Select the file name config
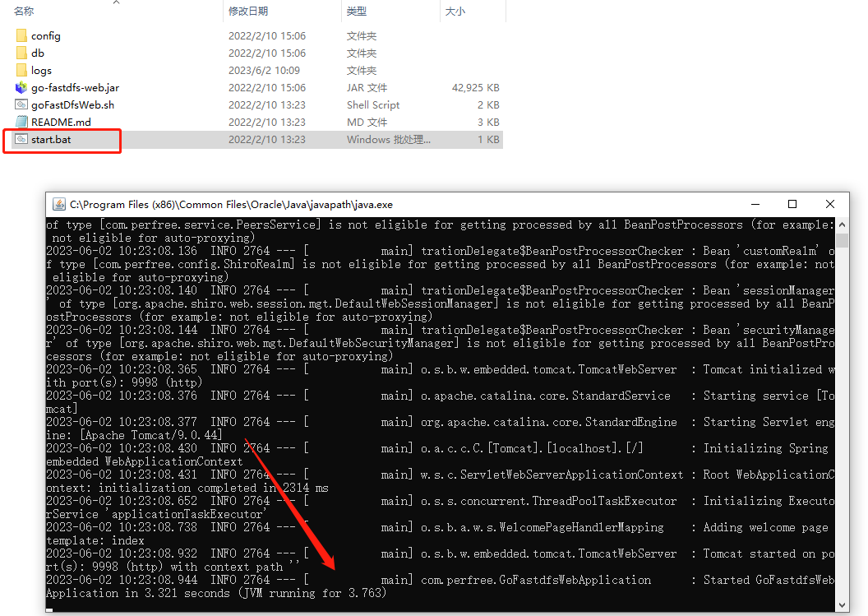The image size is (868, 616). [x=46, y=36]
